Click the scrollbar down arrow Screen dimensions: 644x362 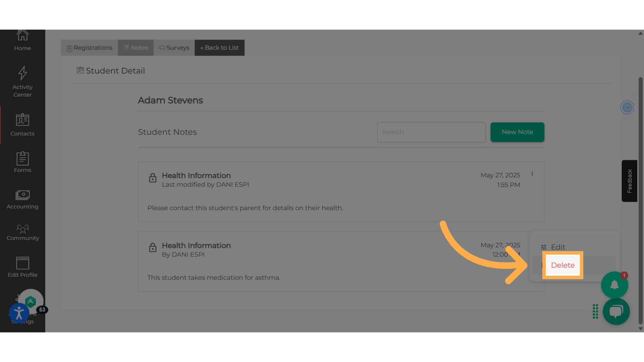tap(640, 328)
